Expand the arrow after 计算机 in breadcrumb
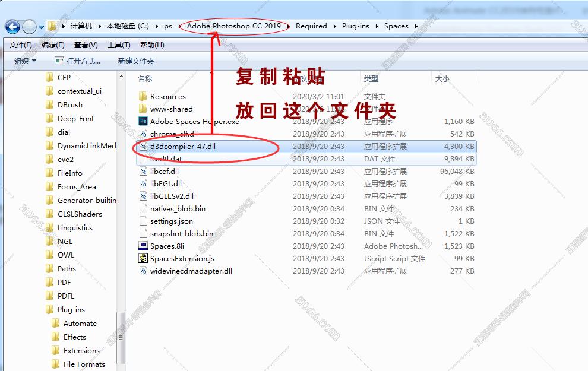The height and width of the screenshot is (371, 588). point(99,26)
